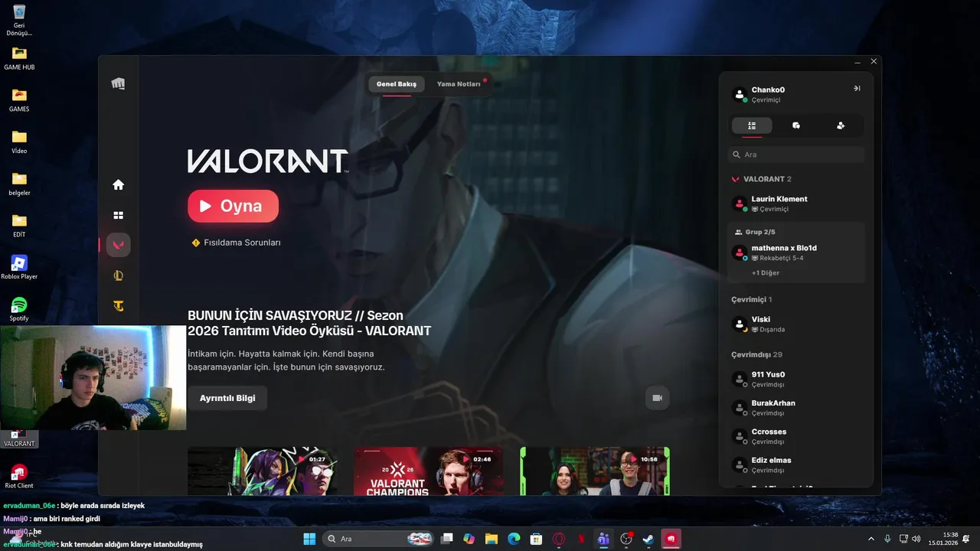Select friend Ccrosses
980x551 pixels.
(x=796, y=436)
